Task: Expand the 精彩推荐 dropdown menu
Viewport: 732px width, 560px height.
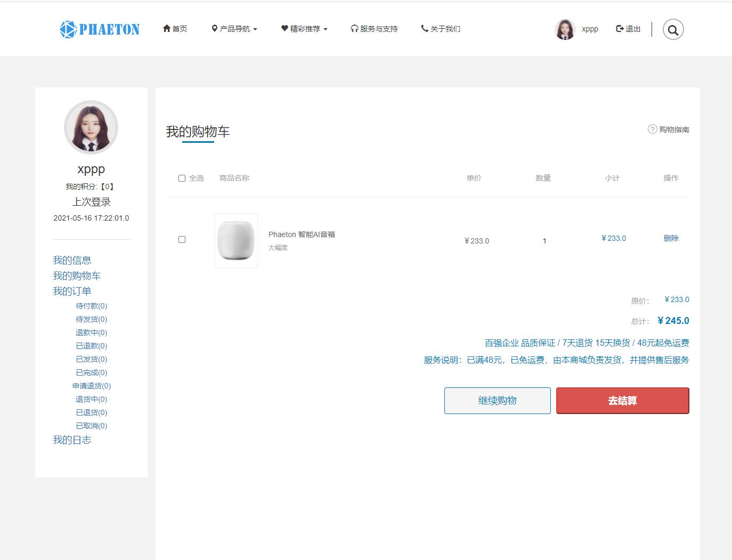Action: [304, 28]
